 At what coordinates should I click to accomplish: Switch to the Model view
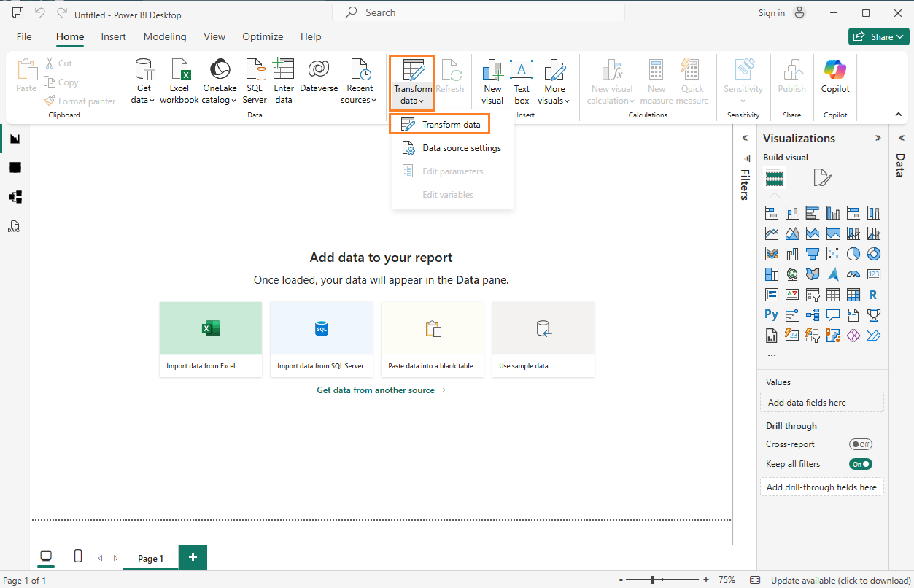tap(15, 196)
